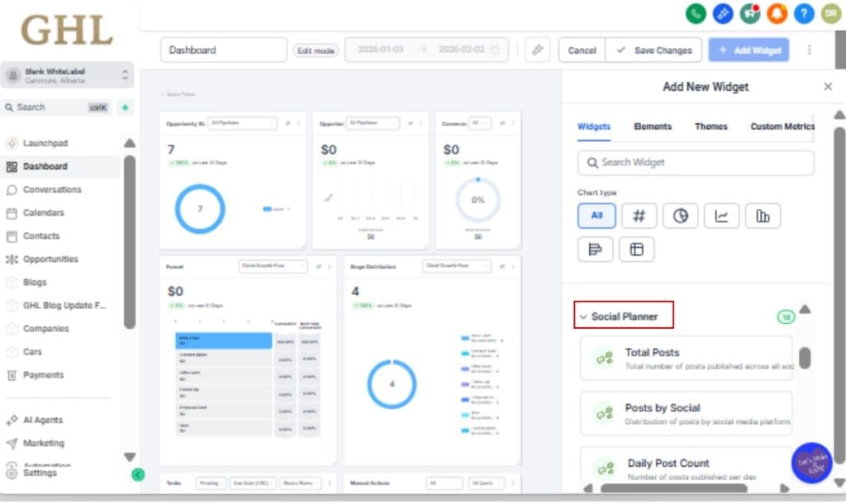Image resolution: width=846 pixels, height=504 pixels.
Task: Choose the line chart type icon
Action: (x=721, y=216)
